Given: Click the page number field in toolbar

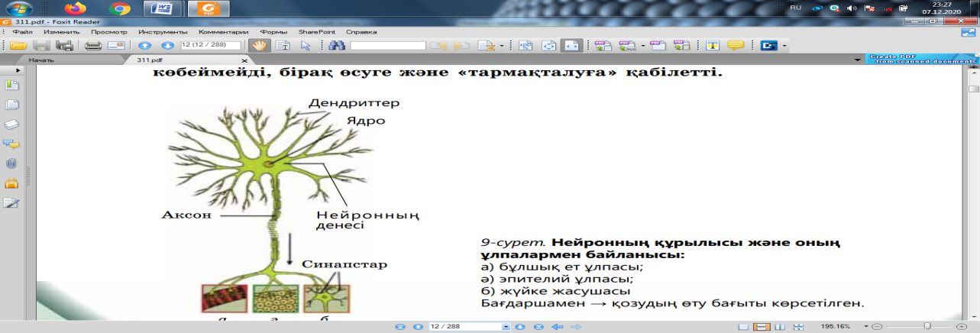Looking at the screenshot, I should [211, 45].
